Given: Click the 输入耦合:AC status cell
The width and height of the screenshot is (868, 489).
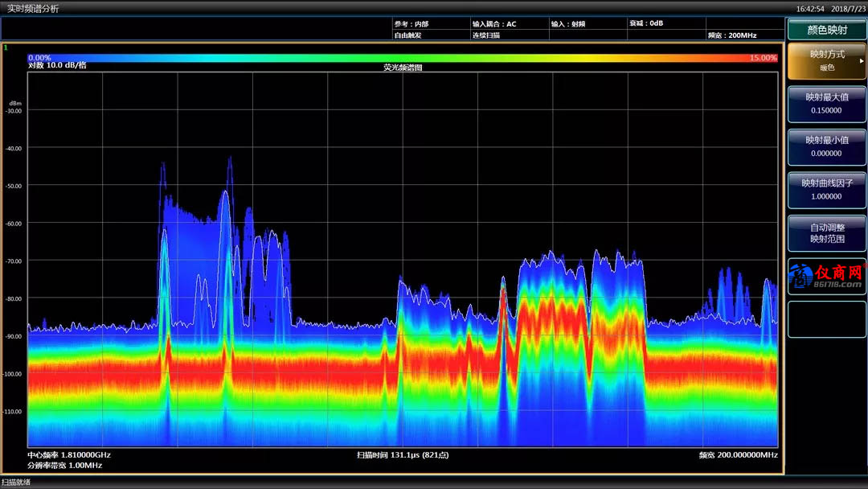Looking at the screenshot, I should tap(493, 24).
